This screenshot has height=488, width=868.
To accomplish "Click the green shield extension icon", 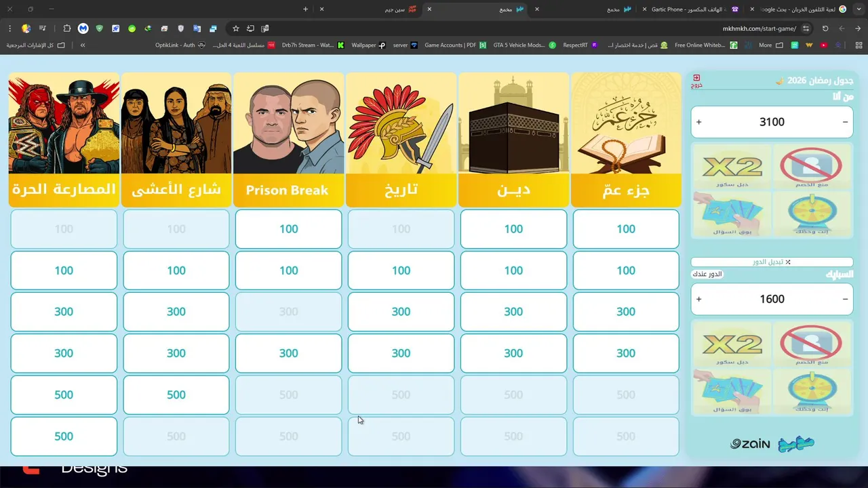I will coord(100,28).
